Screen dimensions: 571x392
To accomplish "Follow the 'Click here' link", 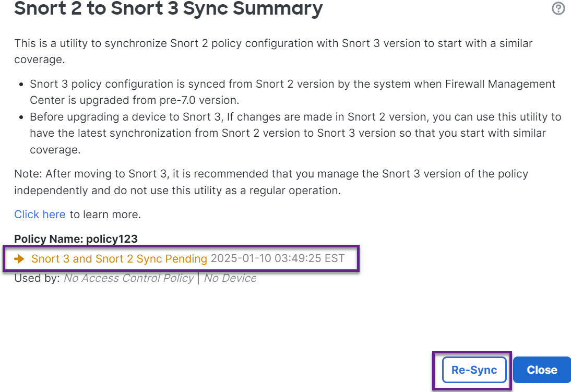I will pyautogui.click(x=40, y=215).
